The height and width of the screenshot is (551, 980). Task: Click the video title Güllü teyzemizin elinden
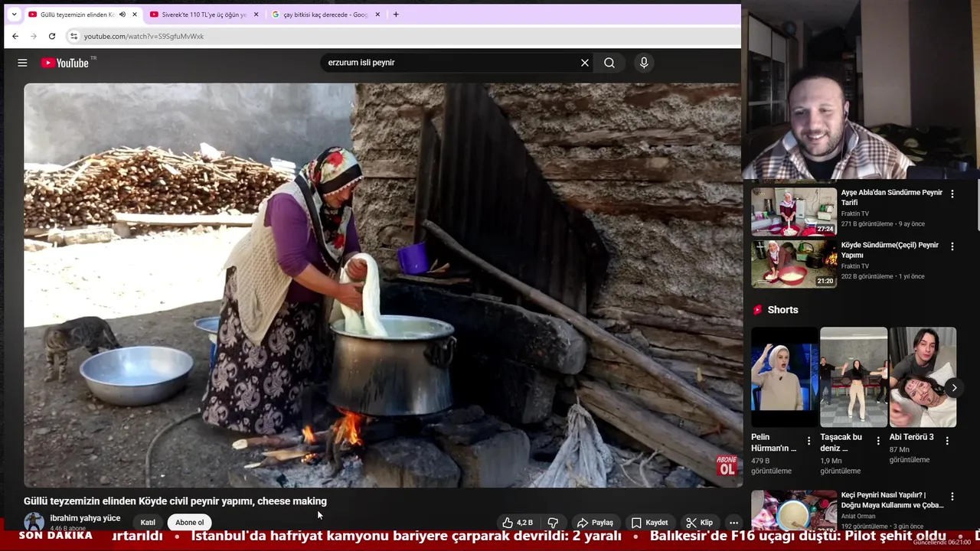(175, 501)
